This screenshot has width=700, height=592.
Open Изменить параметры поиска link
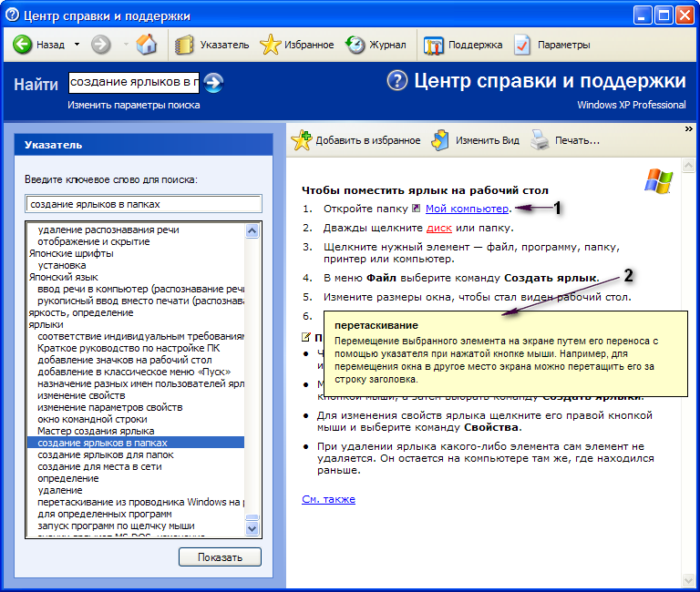pyautogui.click(x=133, y=106)
